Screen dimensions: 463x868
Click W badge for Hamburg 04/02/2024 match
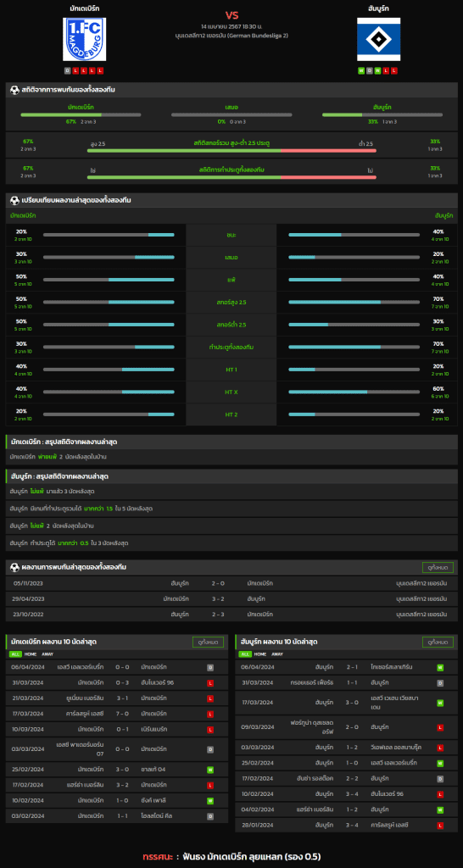(440, 810)
